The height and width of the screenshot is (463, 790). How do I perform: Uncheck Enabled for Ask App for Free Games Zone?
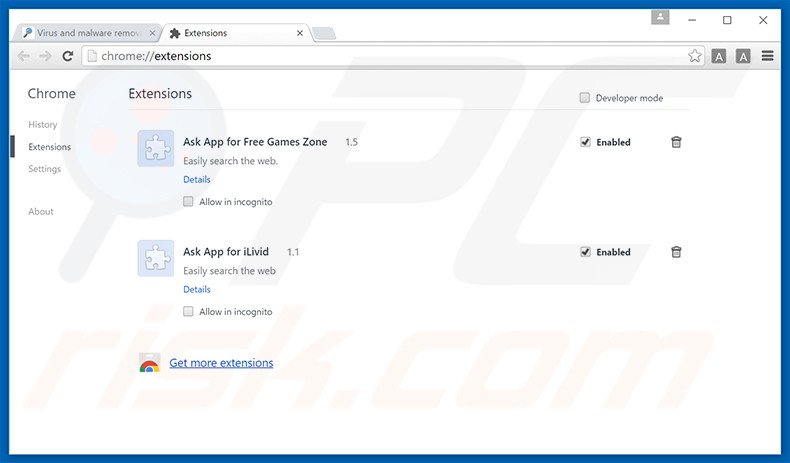coord(585,142)
